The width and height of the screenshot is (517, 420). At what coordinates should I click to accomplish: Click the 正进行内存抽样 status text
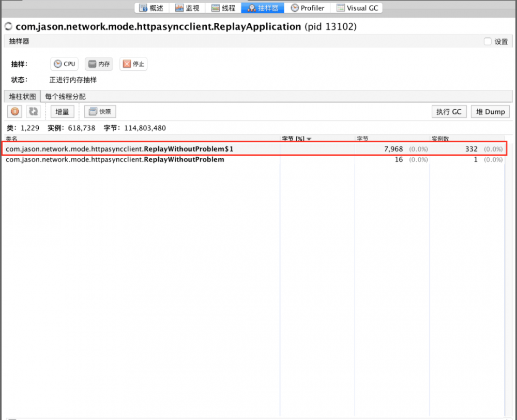[73, 80]
